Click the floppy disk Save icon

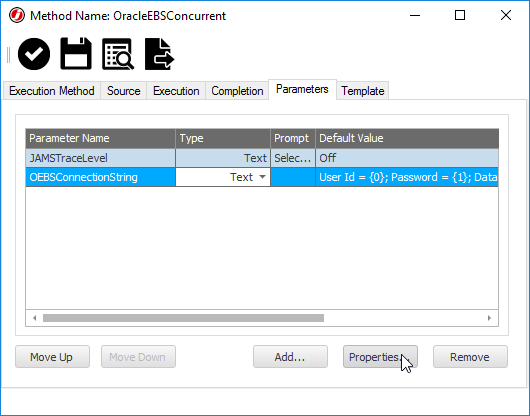76,54
